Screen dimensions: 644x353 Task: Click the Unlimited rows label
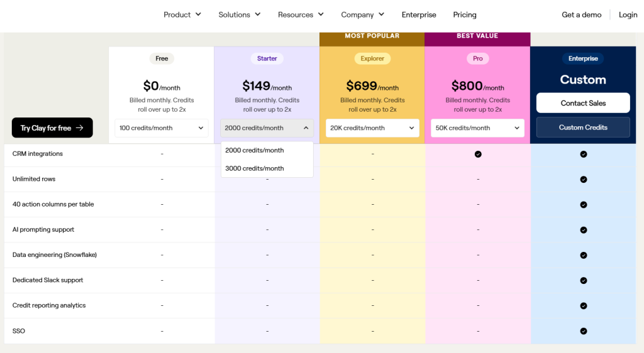(x=34, y=179)
